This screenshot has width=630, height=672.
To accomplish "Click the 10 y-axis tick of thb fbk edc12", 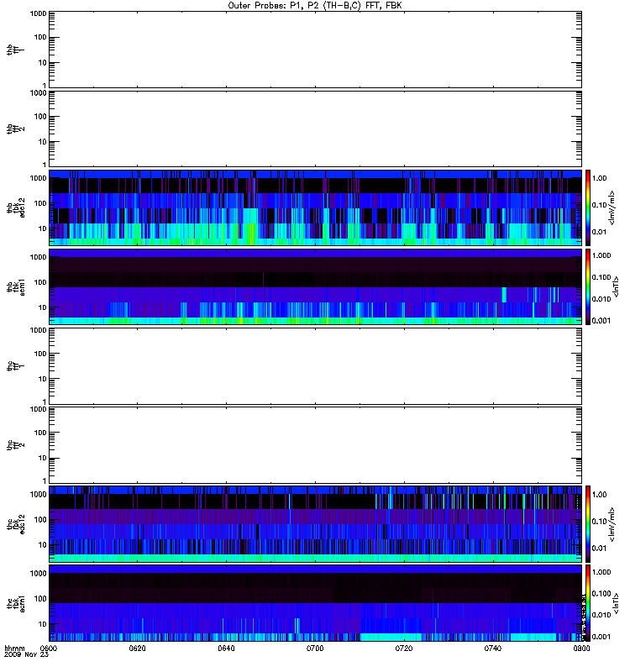I will point(43,228).
